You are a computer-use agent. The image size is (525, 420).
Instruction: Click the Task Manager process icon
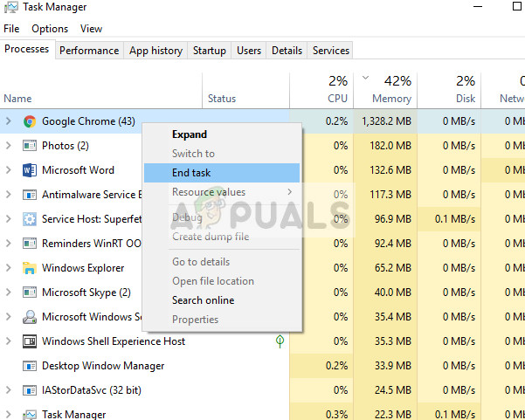[x=30, y=415]
